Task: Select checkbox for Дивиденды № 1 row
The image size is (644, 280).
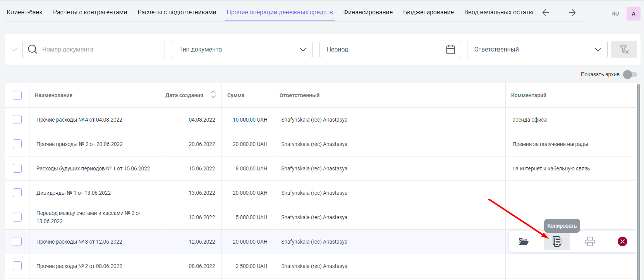Action: pos(17,193)
